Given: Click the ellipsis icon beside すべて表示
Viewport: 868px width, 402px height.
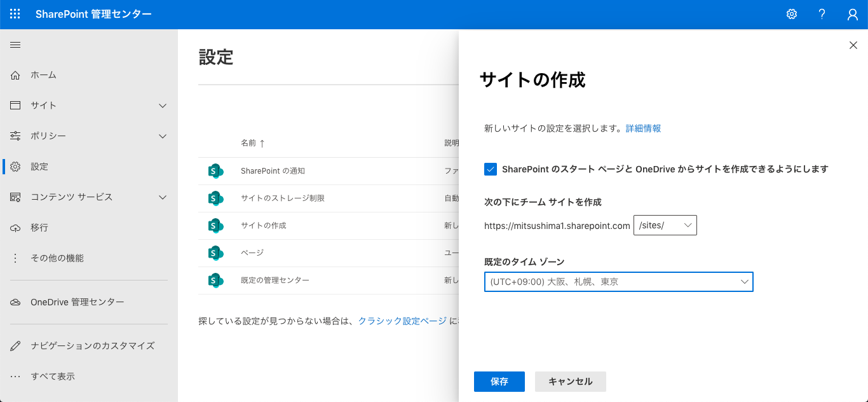Looking at the screenshot, I should pyautogui.click(x=16, y=377).
